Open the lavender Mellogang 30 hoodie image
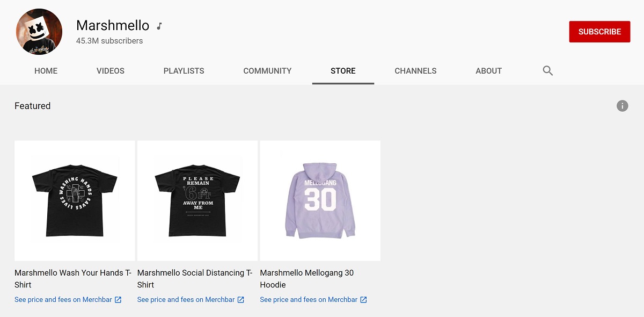Image resolution: width=644 pixels, height=317 pixels. [320, 201]
